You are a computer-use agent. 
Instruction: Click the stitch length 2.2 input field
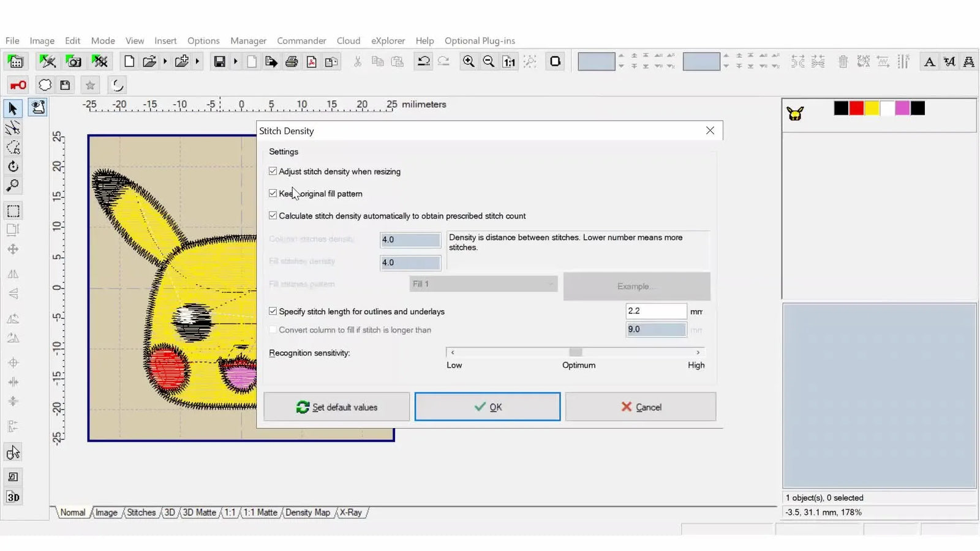click(656, 311)
